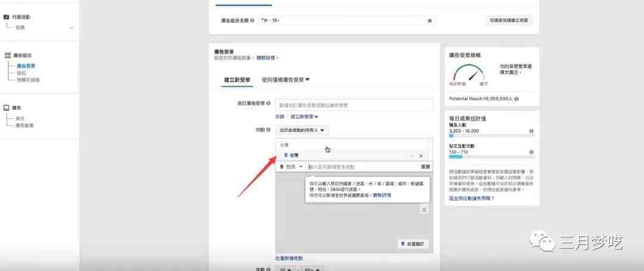644x271 pixels.
Task: Switch to 建立新受眾 tab
Action: [237, 80]
